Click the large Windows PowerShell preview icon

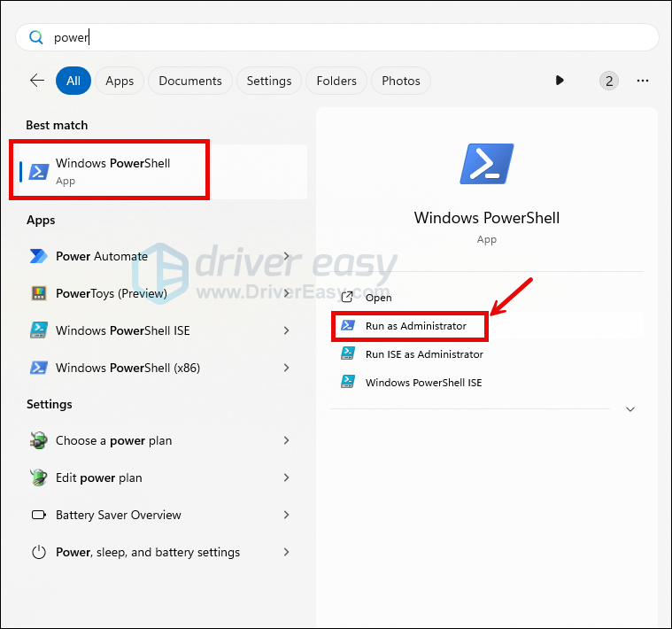coord(486,164)
